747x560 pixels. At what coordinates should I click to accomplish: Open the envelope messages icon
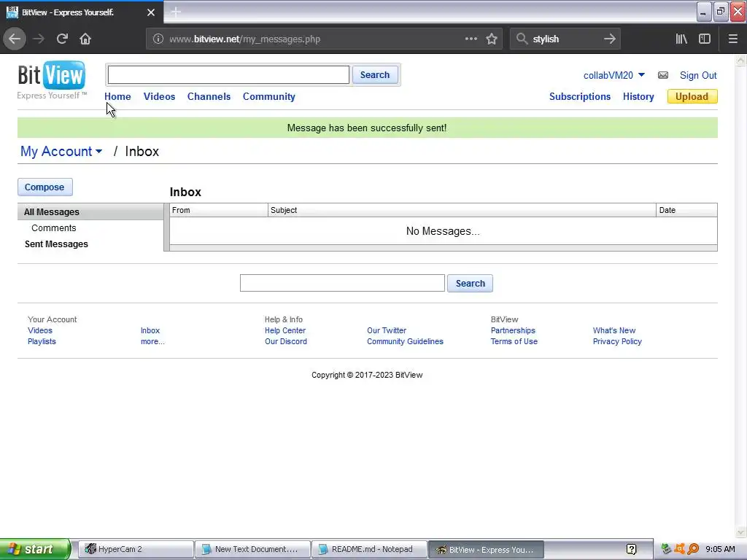(662, 75)
